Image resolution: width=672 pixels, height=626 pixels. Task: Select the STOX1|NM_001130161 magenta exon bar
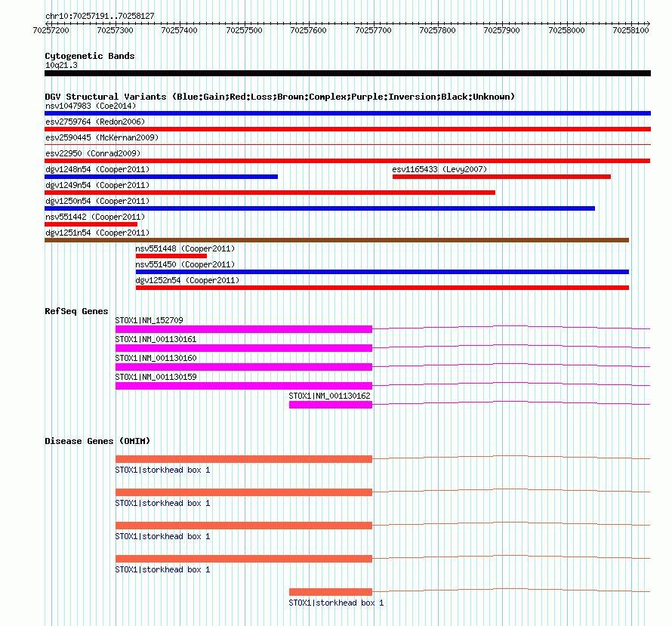(244, 348)
